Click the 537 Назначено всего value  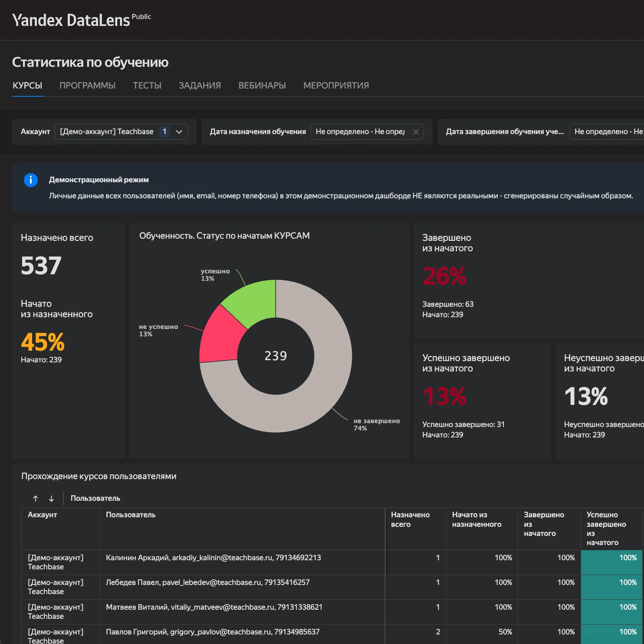click(x=41, y=266)
